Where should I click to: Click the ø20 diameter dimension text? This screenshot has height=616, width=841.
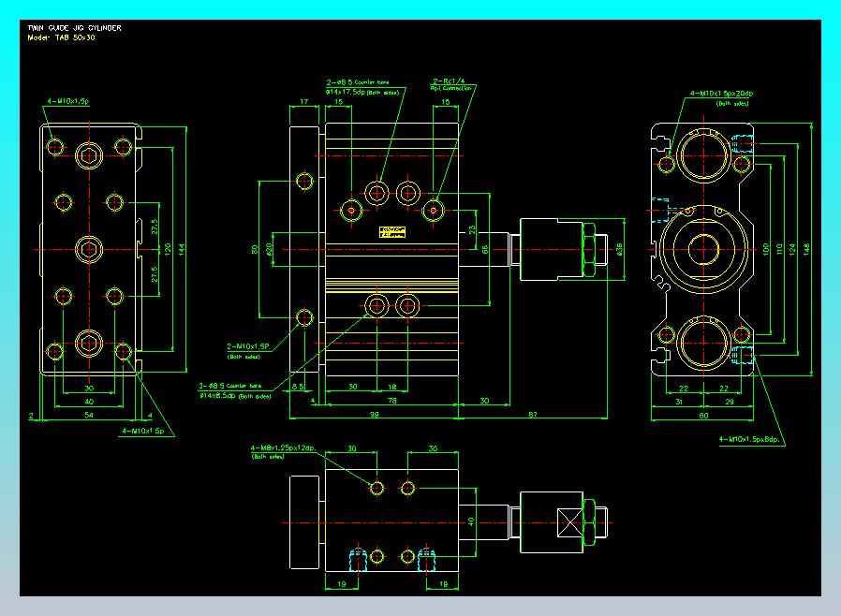pos(268,249)
